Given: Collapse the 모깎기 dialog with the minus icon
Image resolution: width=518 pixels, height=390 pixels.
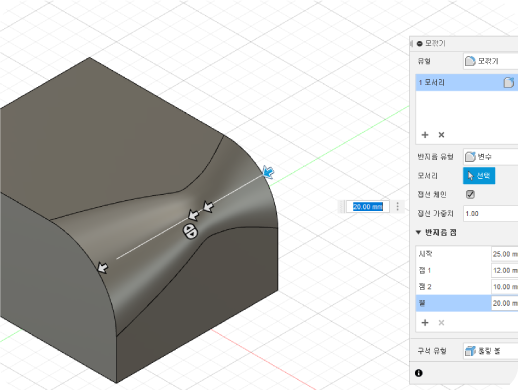Looking at the screenshot, I should click(x=420, y=44).
